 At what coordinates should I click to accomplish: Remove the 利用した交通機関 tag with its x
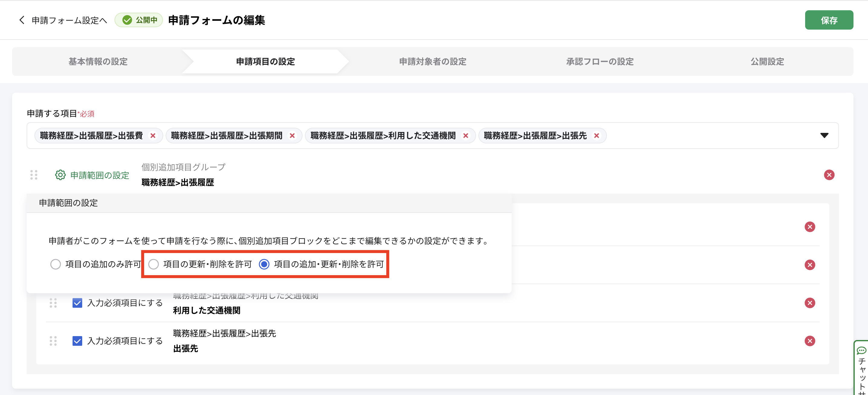click(x=466, y=136)
